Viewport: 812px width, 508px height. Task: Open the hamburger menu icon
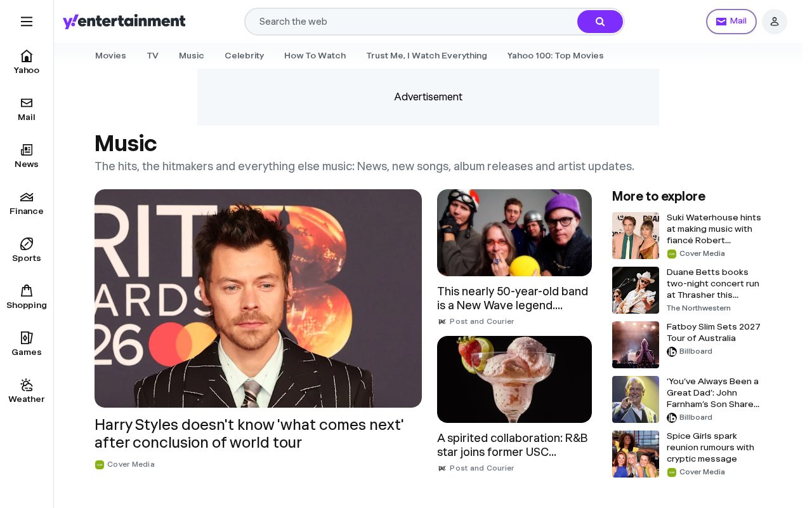27,22
